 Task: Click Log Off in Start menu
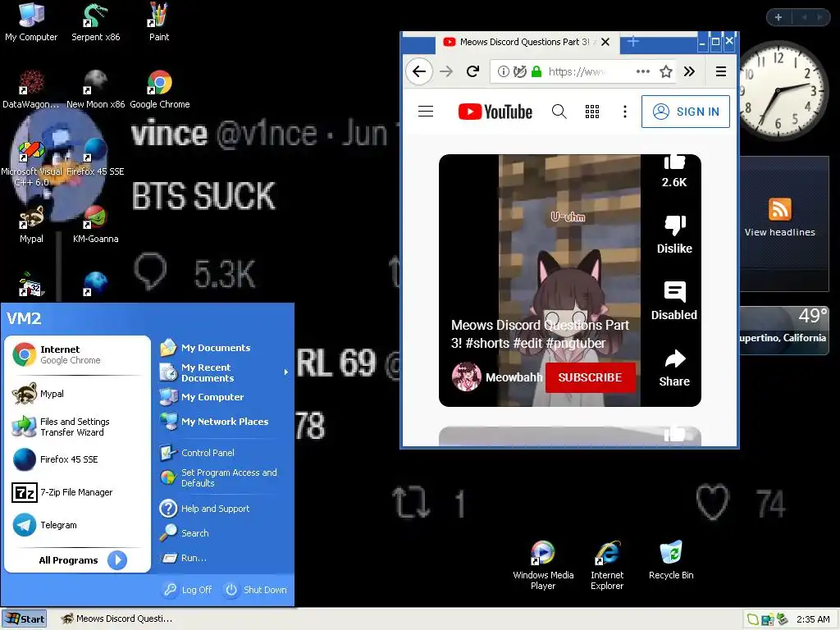[x=188, y=590]
